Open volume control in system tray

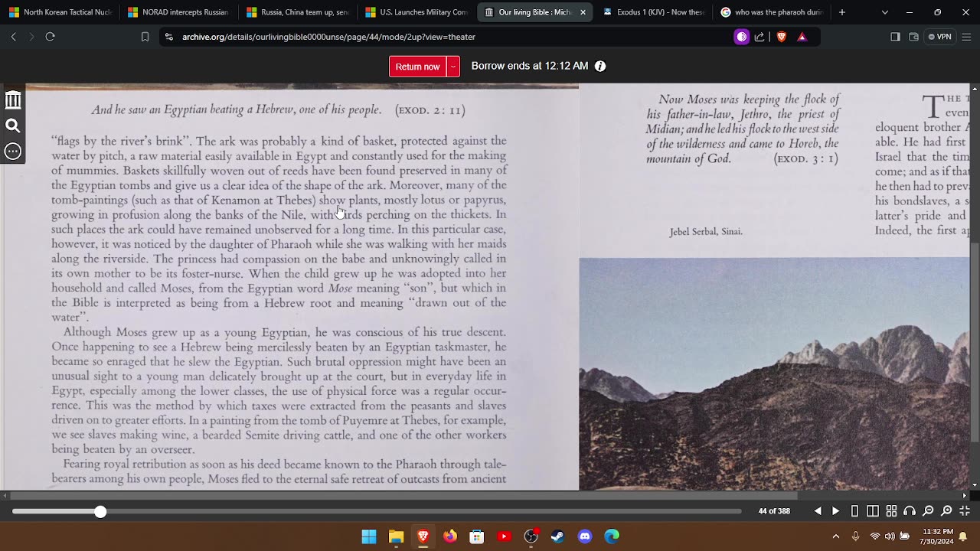890,536
